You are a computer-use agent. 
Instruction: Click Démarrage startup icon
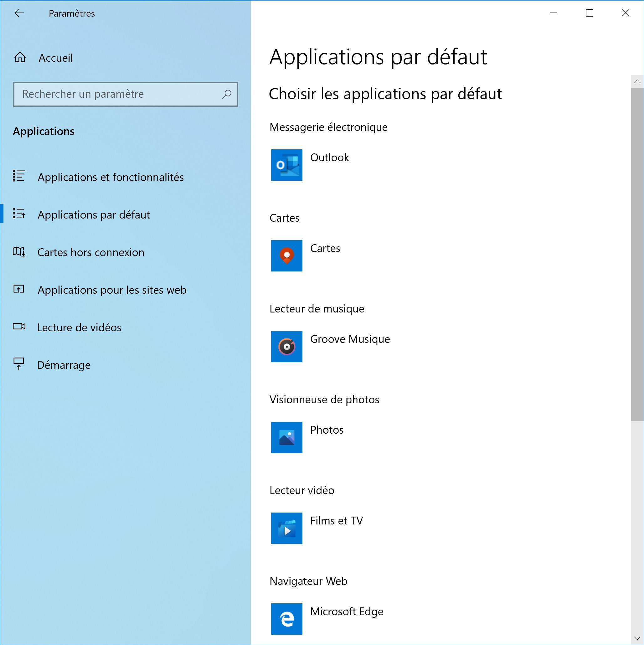coord(19,364)
